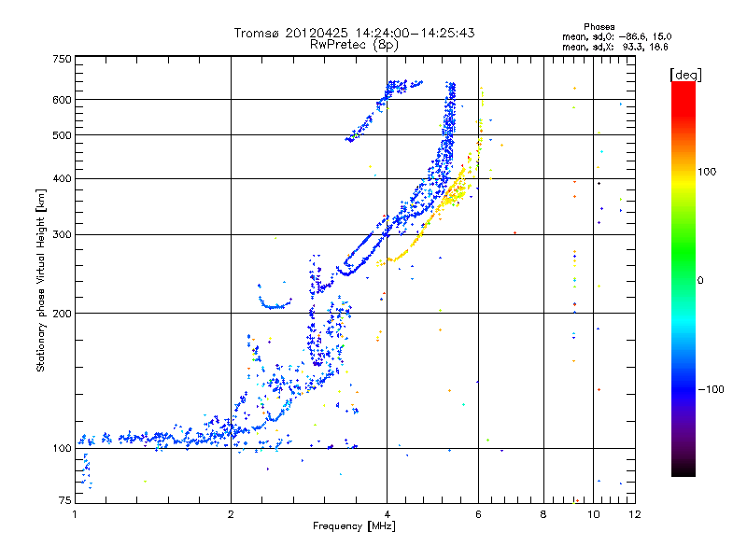Click the y-axis tick label "750"
Screen dimensions: 747x560
[x=62, y=59]
